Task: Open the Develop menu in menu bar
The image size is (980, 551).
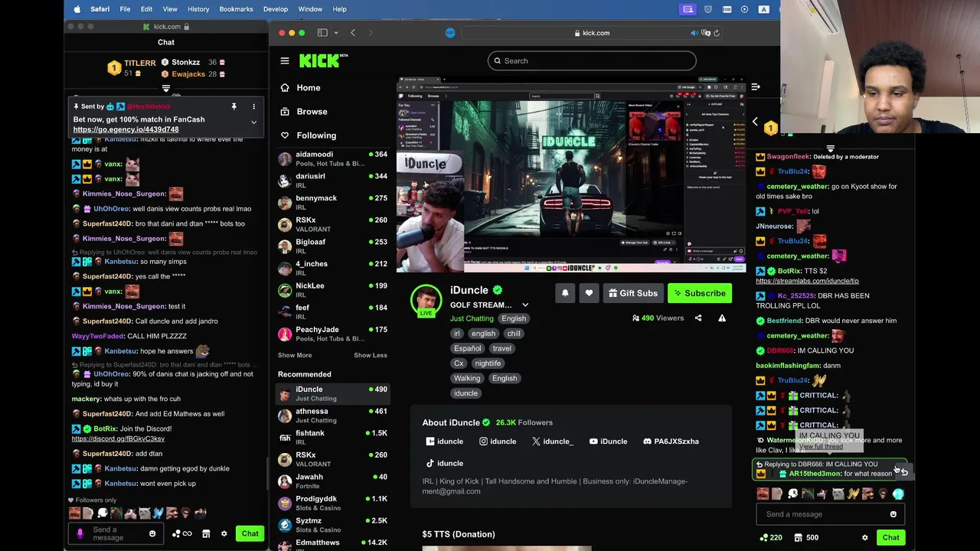Action: pyautogui.click(x=276, y=9)
